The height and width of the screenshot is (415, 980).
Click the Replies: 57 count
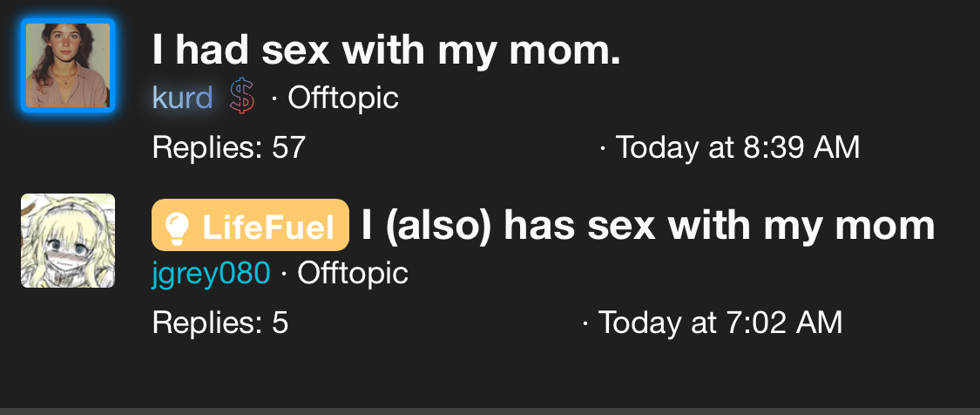click(x=229, y=147)
